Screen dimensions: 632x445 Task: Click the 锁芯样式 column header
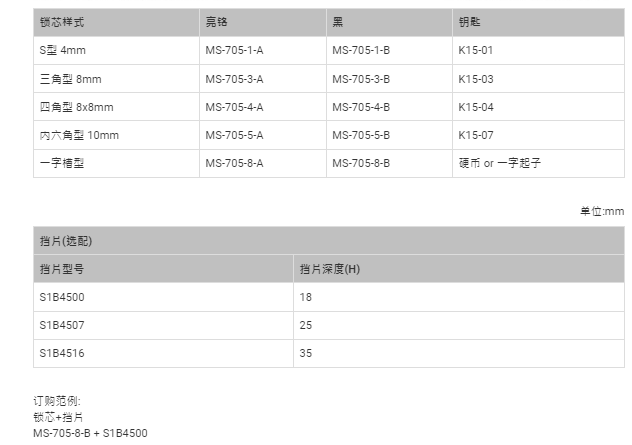[x=62, y=22]
